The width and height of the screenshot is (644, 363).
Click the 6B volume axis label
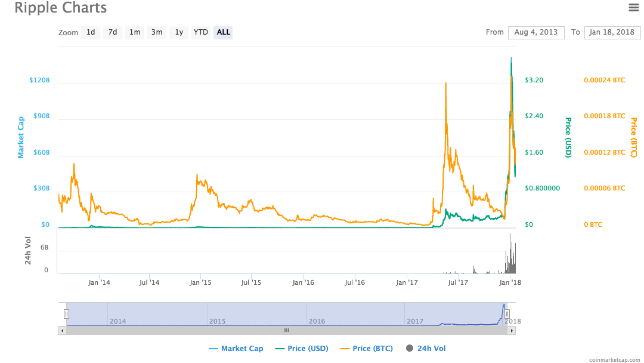44,248
